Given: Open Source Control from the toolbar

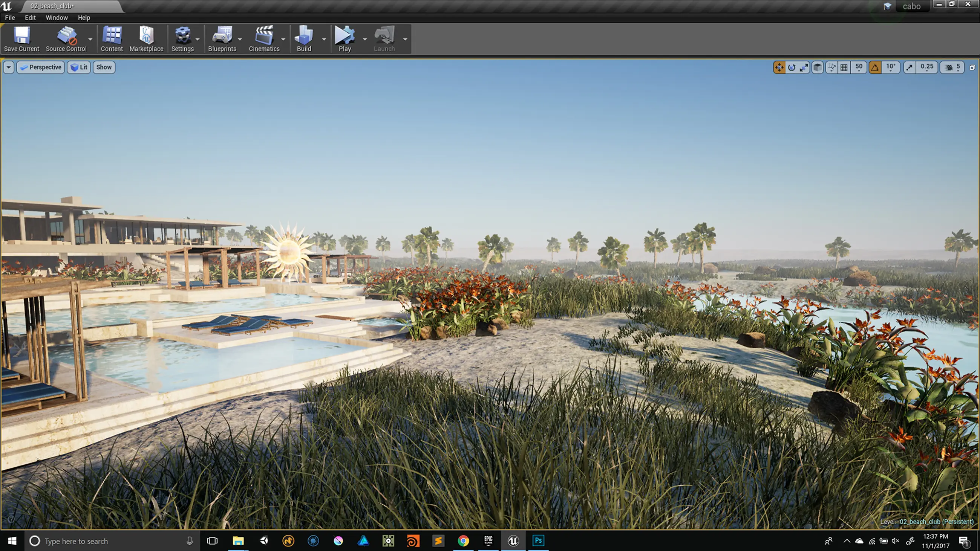Looking at the screenshot, I should click(x=66, y=39).
